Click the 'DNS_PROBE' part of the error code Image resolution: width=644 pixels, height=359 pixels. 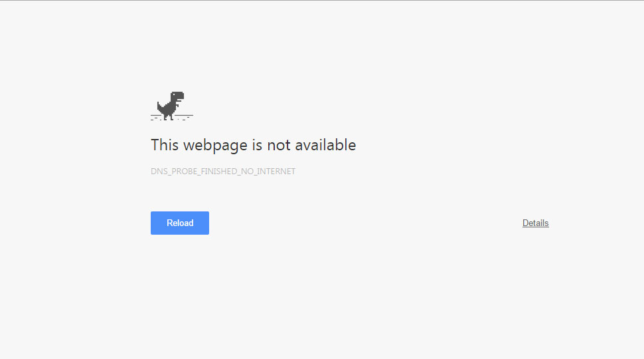[x=173, y=171]
